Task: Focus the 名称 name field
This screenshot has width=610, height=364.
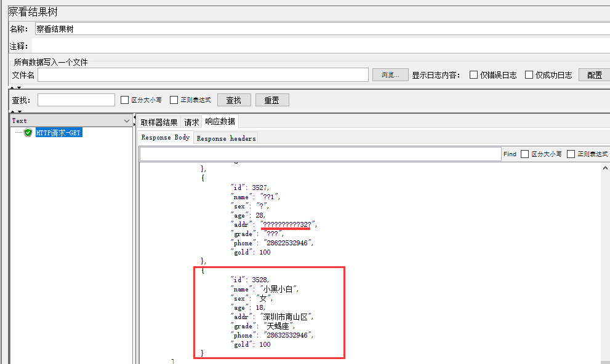Action: 323,29
